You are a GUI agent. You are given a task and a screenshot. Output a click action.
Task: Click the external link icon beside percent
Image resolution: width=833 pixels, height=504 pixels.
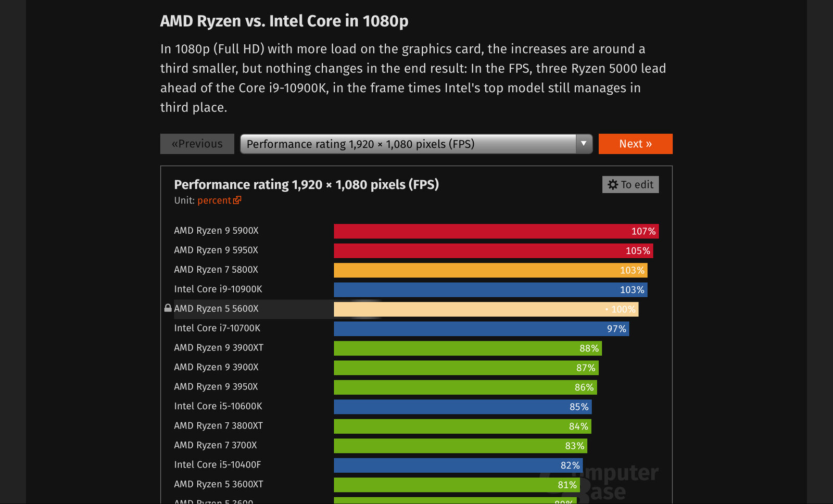point(237,200)
